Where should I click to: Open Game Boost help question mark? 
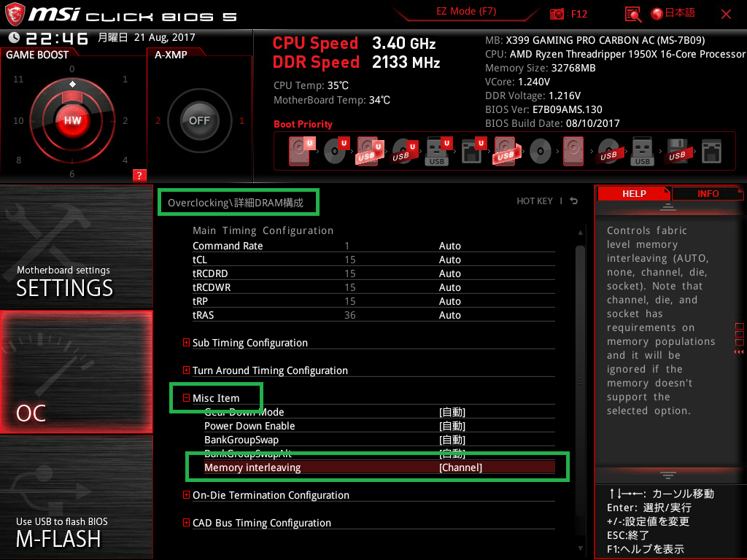[x=139, y=175]
